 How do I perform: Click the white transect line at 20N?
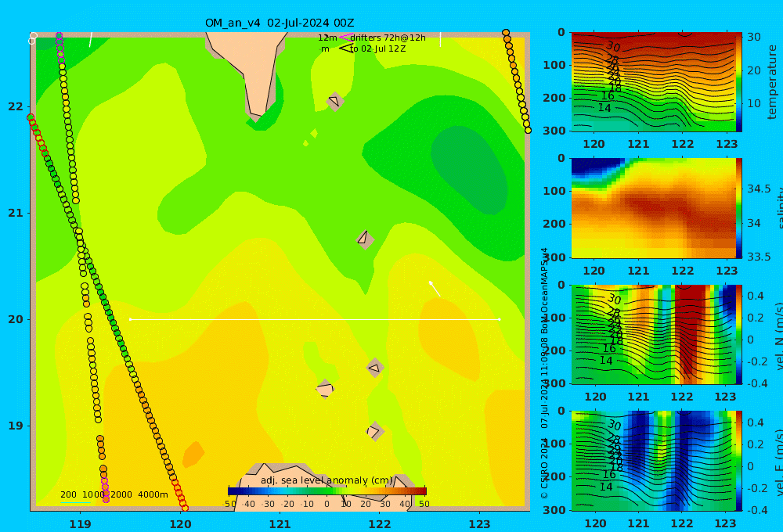(x=315, y=319)
